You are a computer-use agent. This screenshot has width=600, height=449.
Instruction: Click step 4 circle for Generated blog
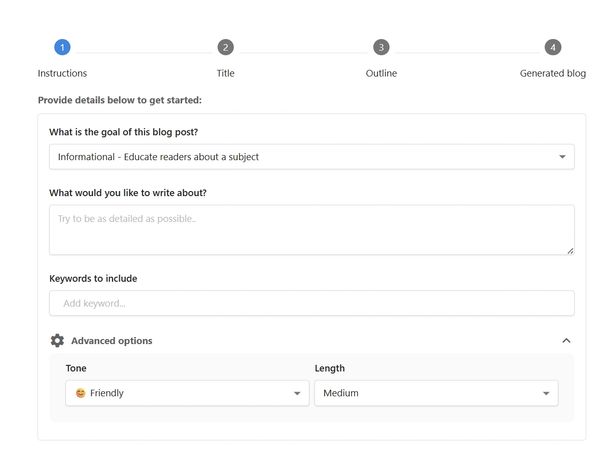pyautogui.click(x=553, y=47)
